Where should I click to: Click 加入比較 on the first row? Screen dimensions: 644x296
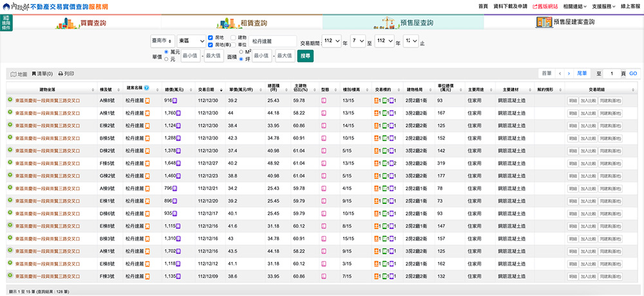tap(589, 101)
